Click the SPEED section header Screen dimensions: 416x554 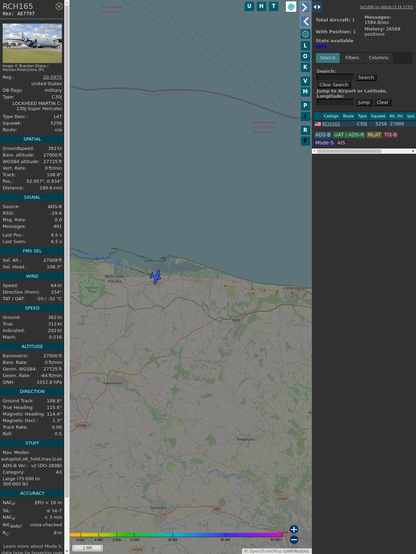(32, 308)
